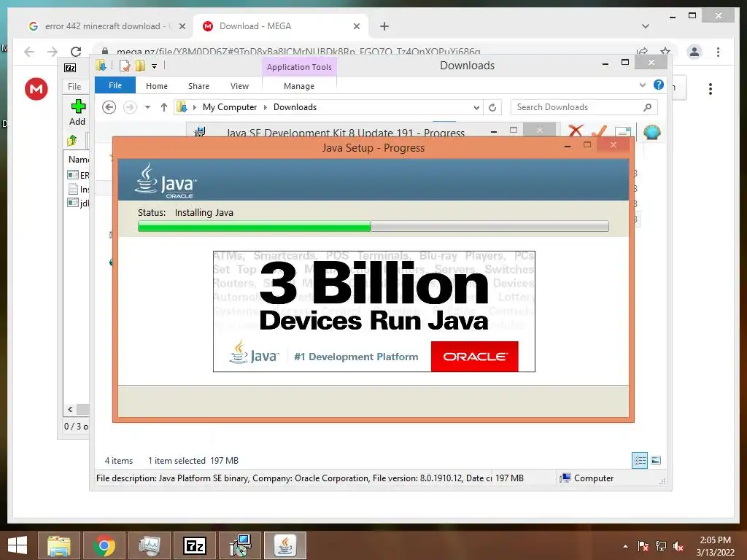
Task: Open the Explorer View tab
Action: (239, 86)
